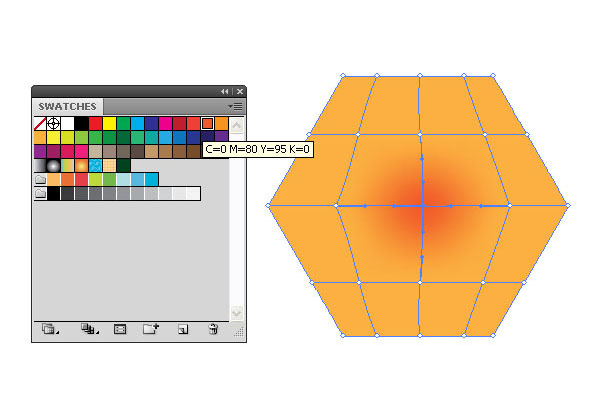600x412 pixels.
Task: Click the New Swatch icon
Action: click(x=183, y=329)
